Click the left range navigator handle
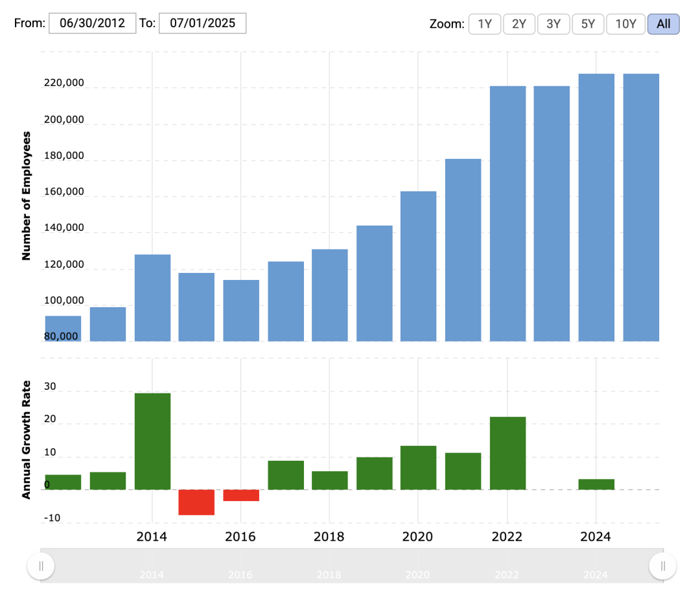 [x=41, y=566]
